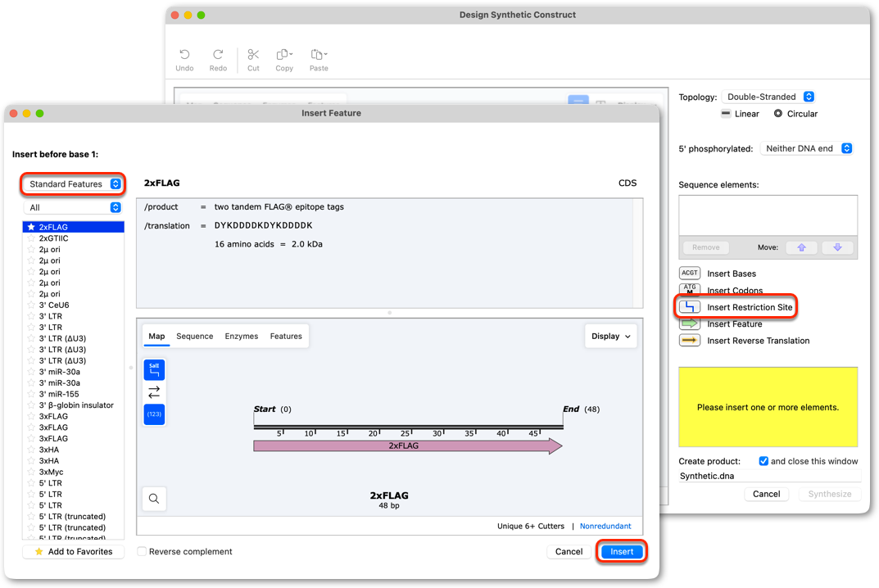Click the Add to Favorites button
This screenshot has width=879, height=588.
[74, 552]
